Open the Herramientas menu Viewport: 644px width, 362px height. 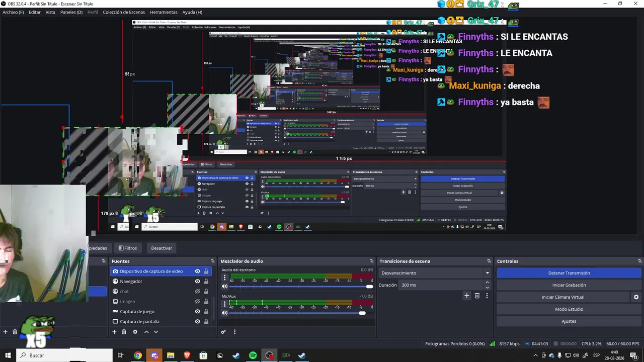pos(164,12)
